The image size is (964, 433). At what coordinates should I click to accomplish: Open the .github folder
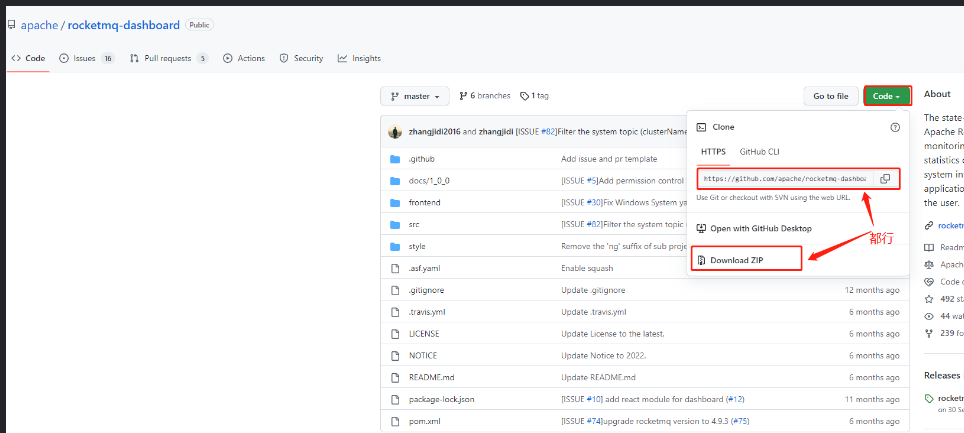coord(421,159)
